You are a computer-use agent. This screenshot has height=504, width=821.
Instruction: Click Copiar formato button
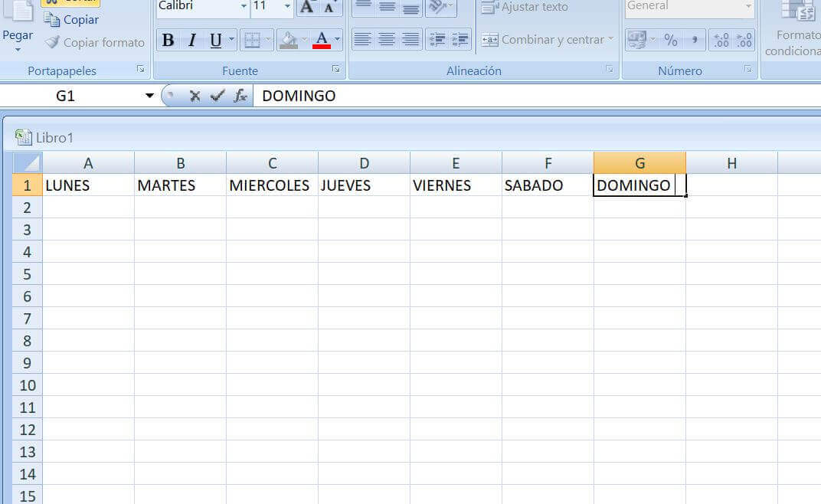click(95, 42)
